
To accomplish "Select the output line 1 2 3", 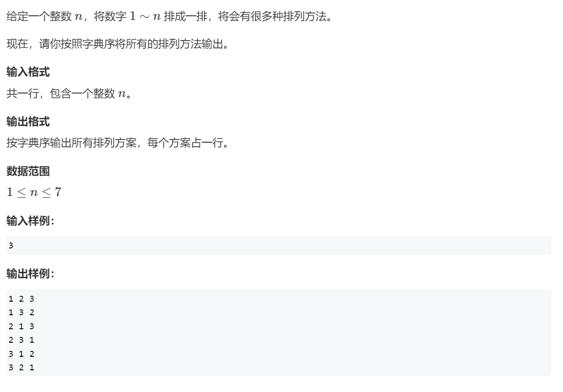I will (21, 299).
